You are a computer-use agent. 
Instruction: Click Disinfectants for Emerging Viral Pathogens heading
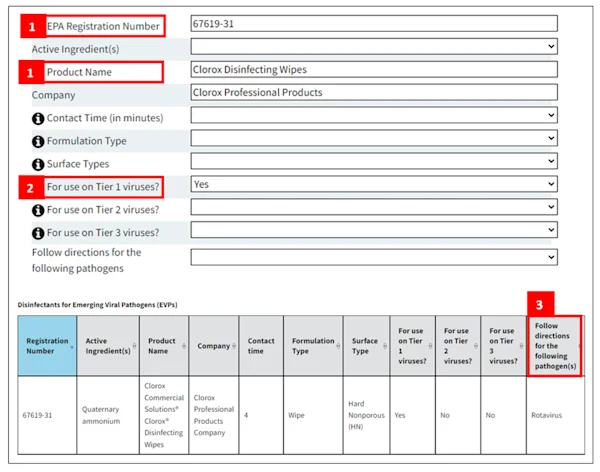97,305
